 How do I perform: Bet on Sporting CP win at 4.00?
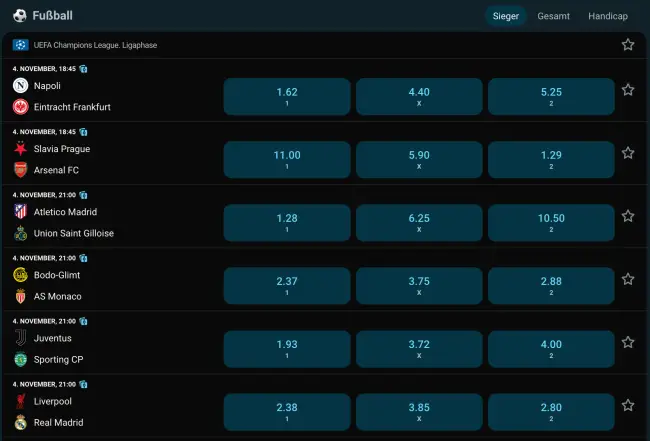click(x=551, y=349)
